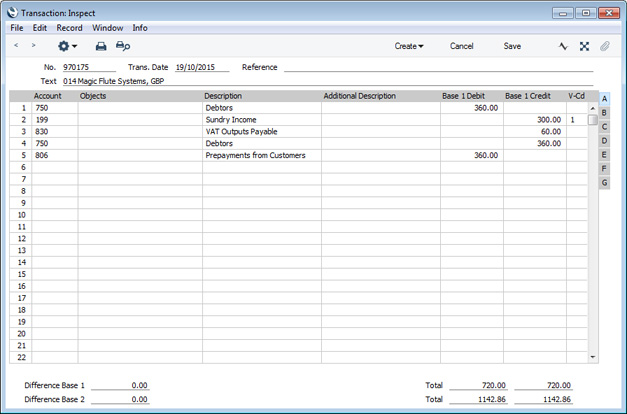Close the Transaction Inspect window
The height and width of the screenshot is (414, 627).
(609, 13)
